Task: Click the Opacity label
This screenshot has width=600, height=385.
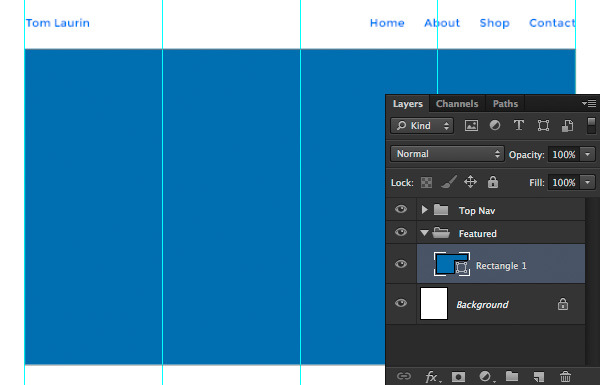Action: tap(526, 155)
